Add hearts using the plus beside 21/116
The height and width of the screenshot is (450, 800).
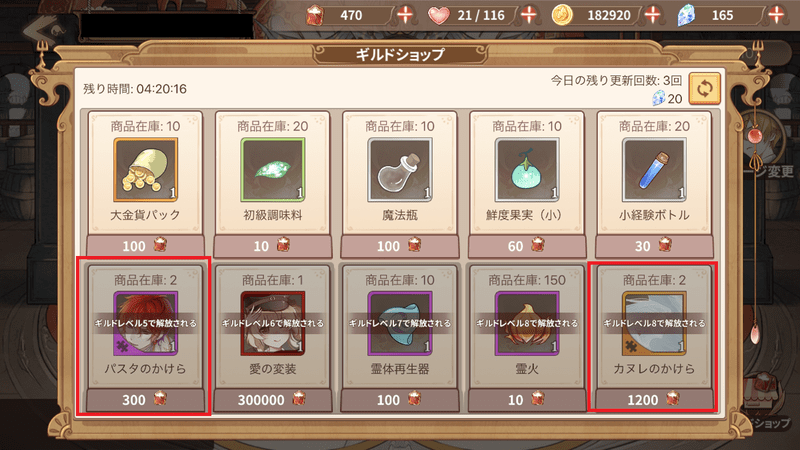pos(529,15)
